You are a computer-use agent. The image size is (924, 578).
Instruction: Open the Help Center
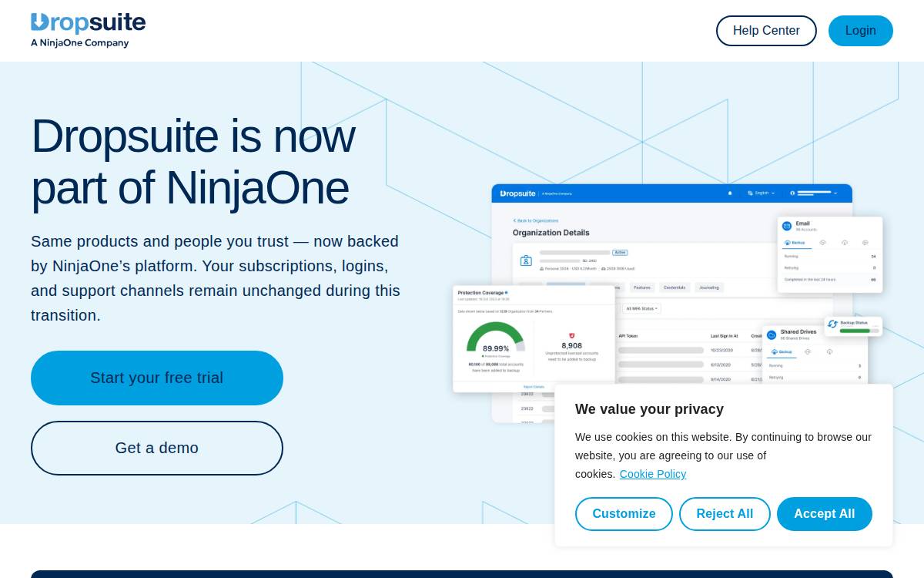[766, 31]
